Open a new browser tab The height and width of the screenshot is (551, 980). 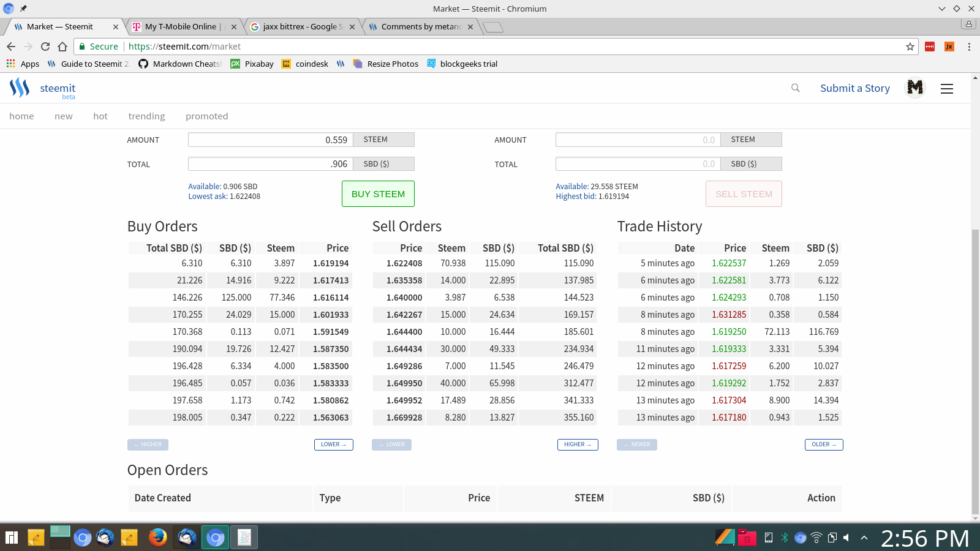[x=492, y=27]
